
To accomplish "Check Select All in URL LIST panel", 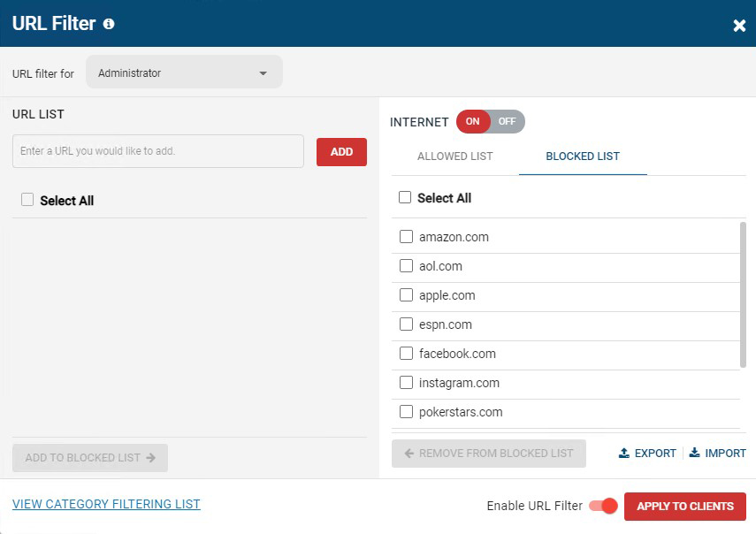I will (27, 200).
